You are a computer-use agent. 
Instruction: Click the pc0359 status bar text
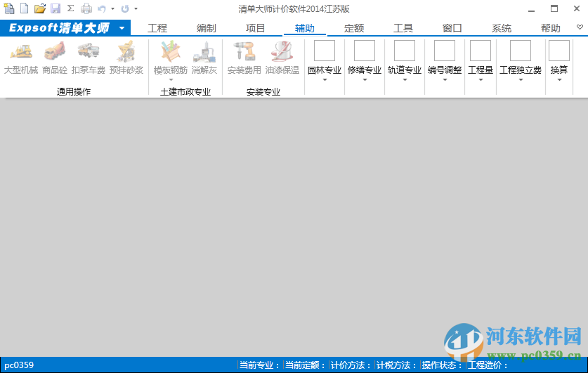pyautogui.click(x=19, y=365)
